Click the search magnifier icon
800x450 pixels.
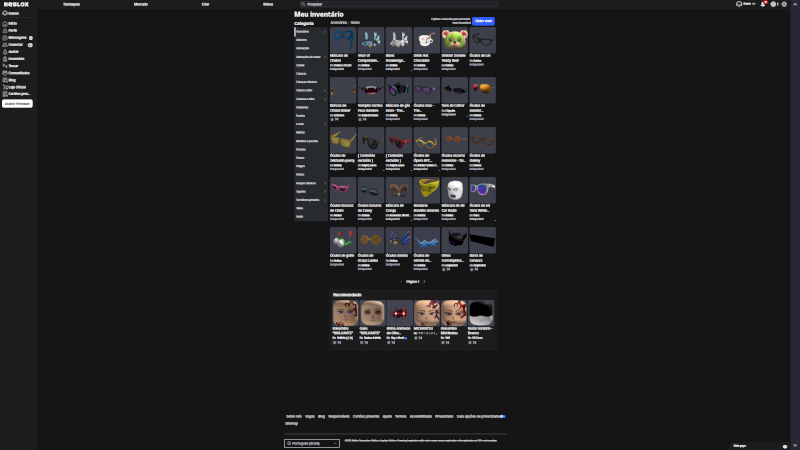tap(303, 4)
